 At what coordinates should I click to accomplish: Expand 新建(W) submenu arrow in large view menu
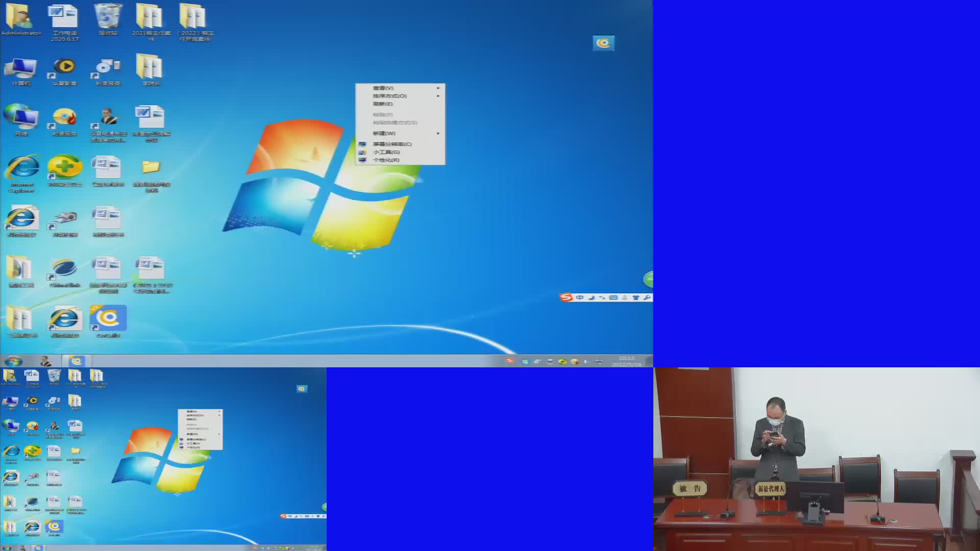(438, 133)
